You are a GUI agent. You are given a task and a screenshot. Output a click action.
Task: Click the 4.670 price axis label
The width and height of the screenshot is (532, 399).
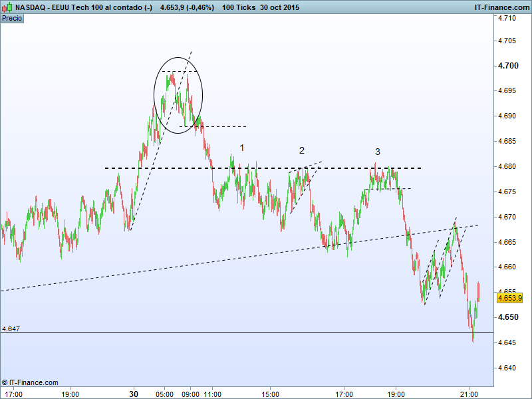click(x=507, y=217)
